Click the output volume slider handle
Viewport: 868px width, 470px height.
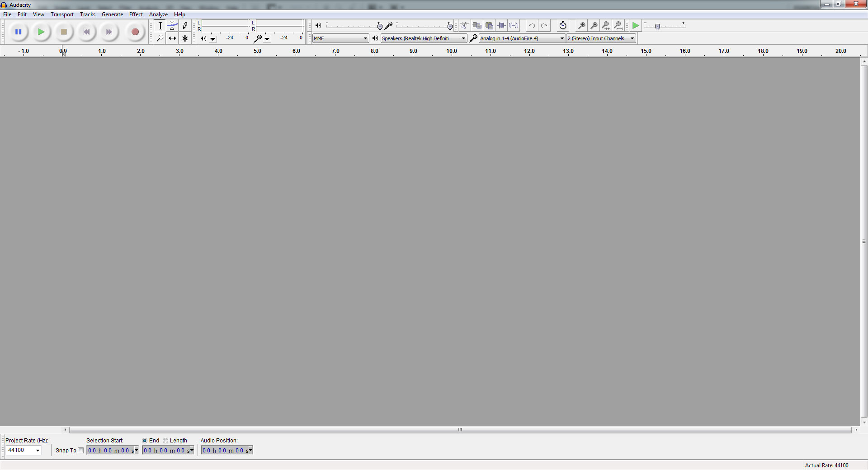pyautogui.click(x=380, y=26)
